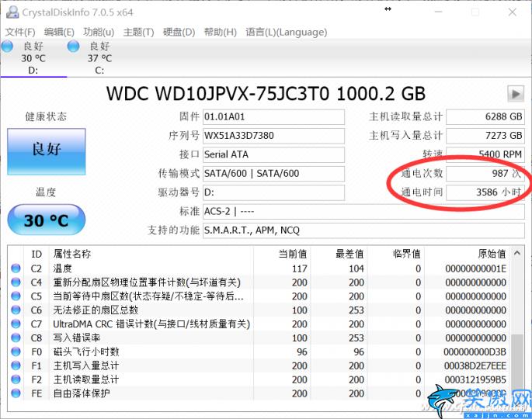The image size is (532, 419).
Task: Select the C: drive tab at 37 °C
Action: [x=99, y=58]
